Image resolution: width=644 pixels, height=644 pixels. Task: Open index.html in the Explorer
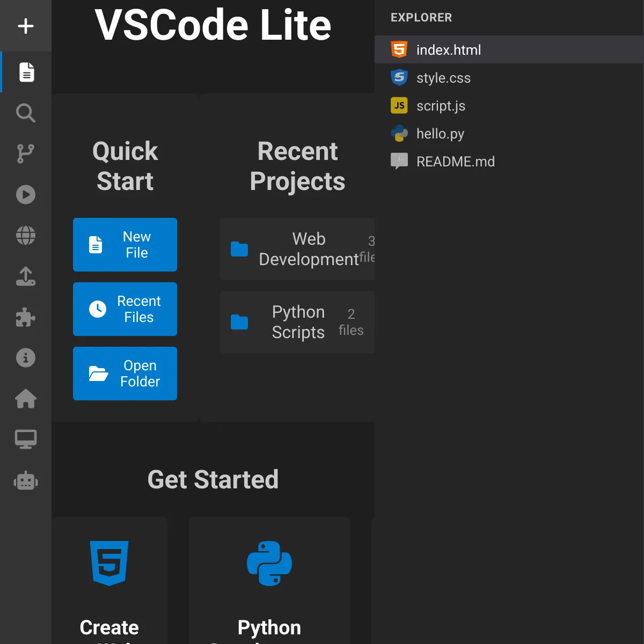coord(509,49)
